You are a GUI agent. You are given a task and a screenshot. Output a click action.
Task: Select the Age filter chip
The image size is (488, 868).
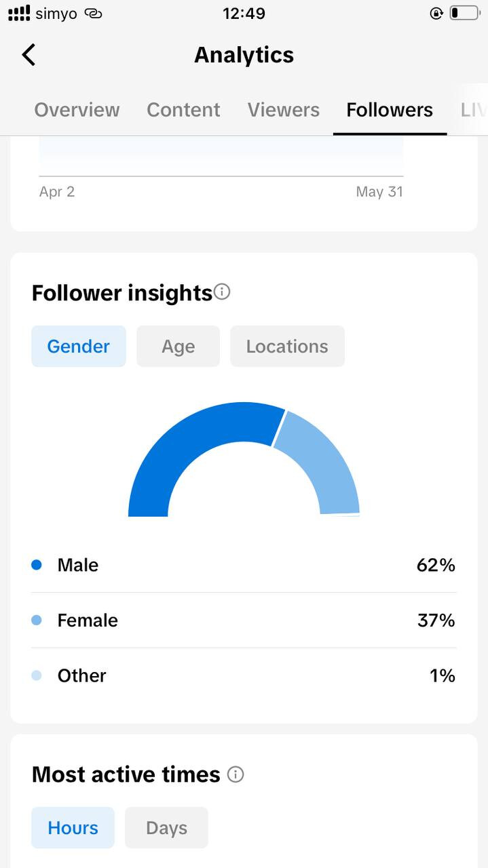tap(178, 347)
